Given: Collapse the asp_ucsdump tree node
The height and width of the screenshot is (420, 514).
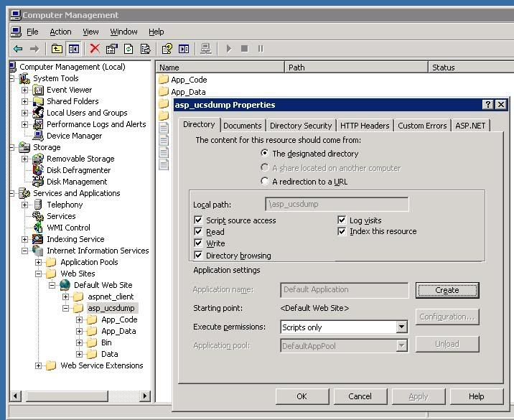Looking at the screenshot, I should pyautogui.click(x=65, y=308).
